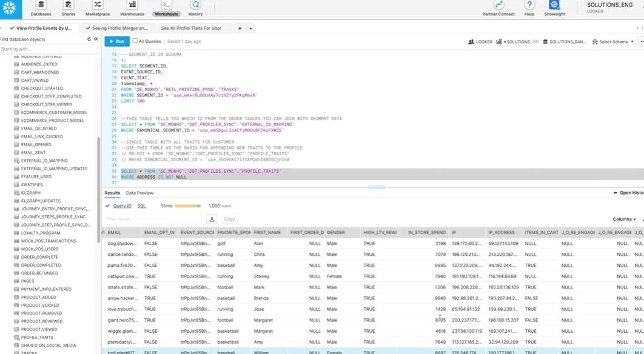This screenshot has width=644, height=354.
Task: Switch to the Data Preview tab
Action: point(139,193)
